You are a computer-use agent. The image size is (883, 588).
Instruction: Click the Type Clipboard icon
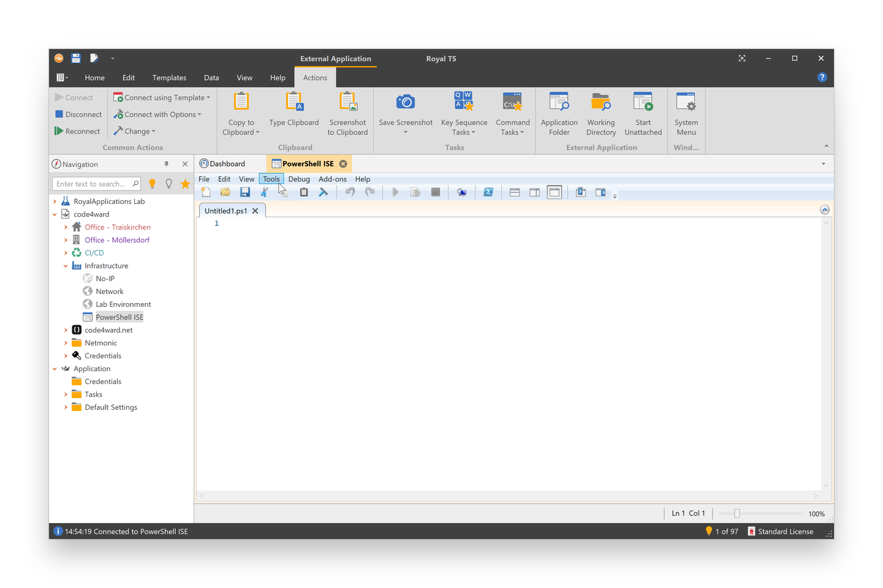294,101
